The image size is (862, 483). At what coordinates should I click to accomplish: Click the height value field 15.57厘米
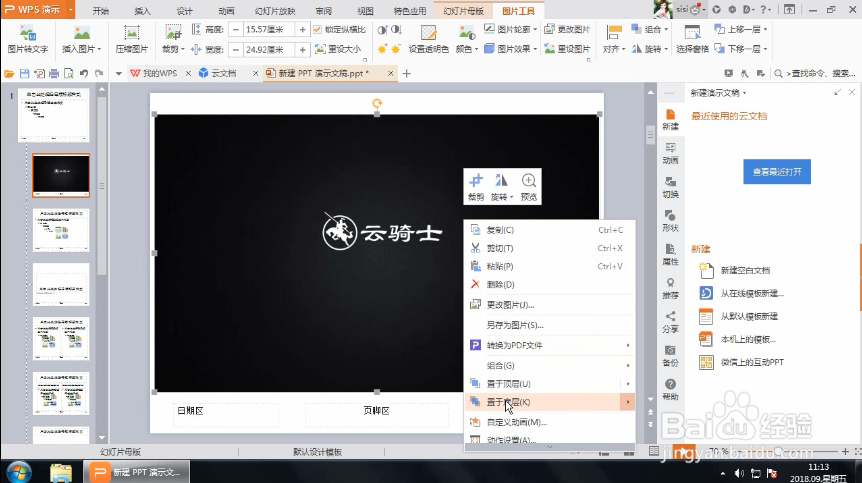[269, 30]
